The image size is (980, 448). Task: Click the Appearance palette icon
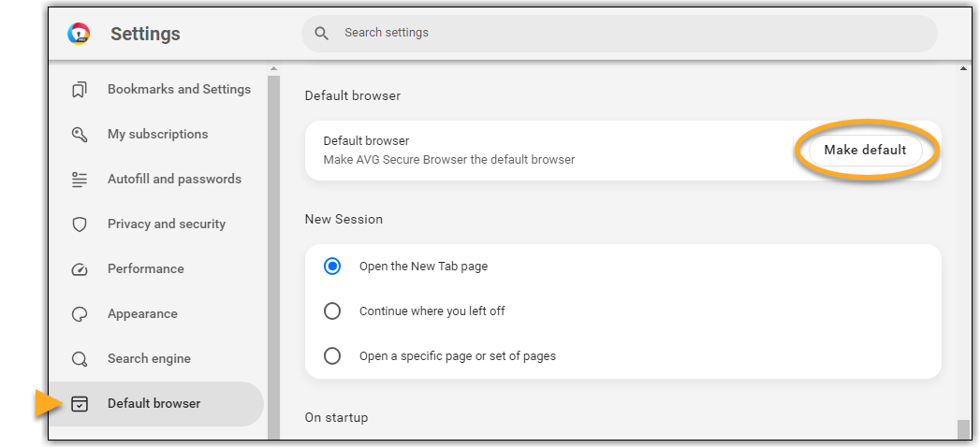point(80,314)
